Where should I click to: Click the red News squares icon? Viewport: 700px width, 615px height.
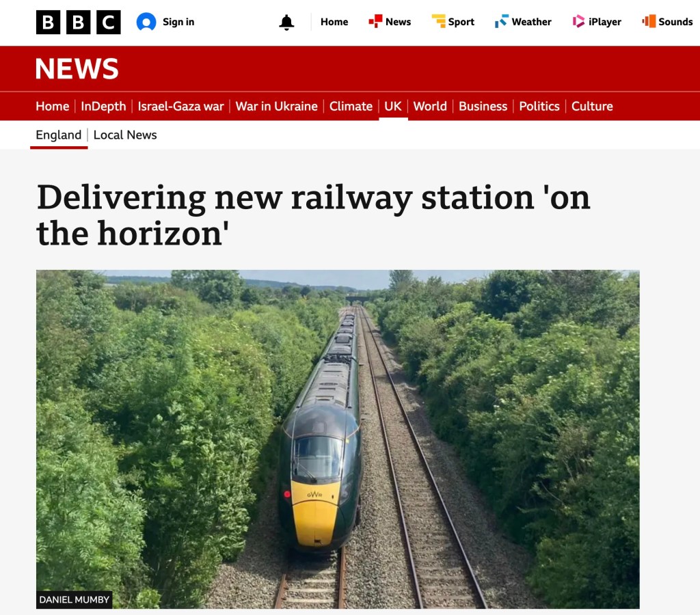(x=375, y=21)
